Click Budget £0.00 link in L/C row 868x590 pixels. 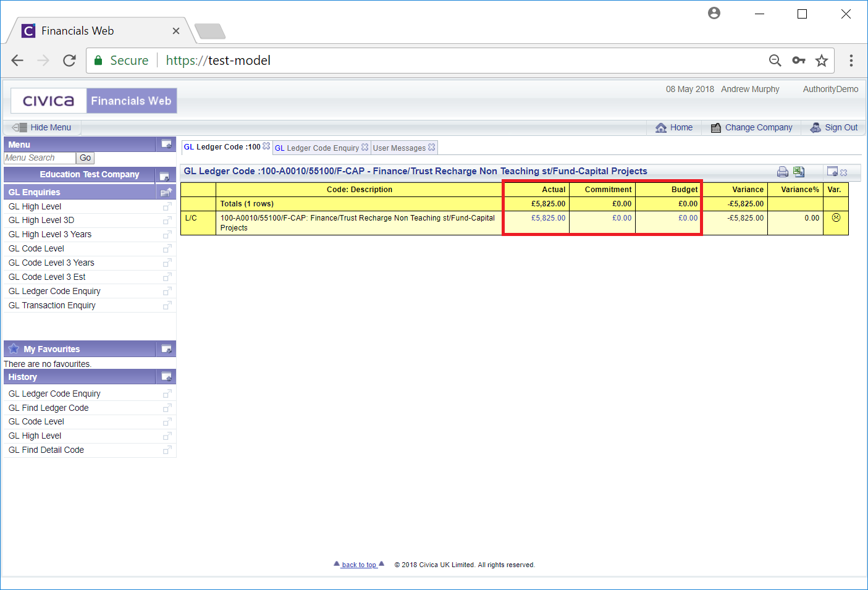pos(688,218)
